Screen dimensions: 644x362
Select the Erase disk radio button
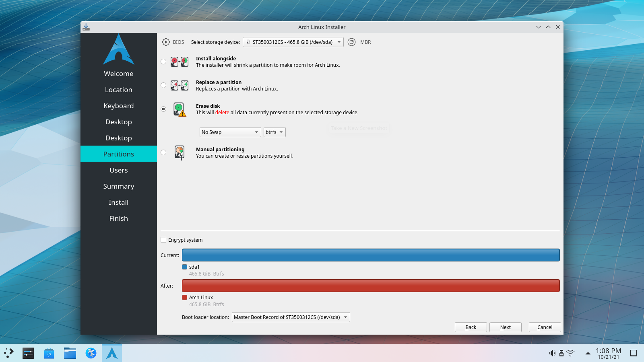(163, 109)
